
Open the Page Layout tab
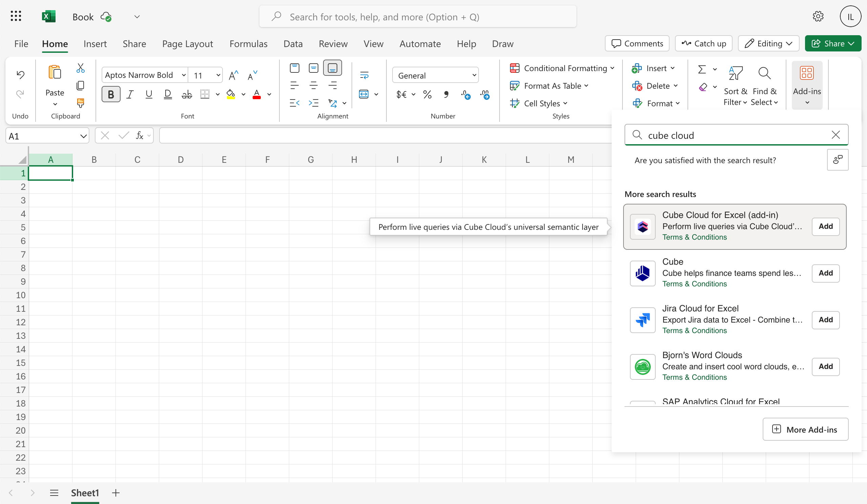click(188, 44)
